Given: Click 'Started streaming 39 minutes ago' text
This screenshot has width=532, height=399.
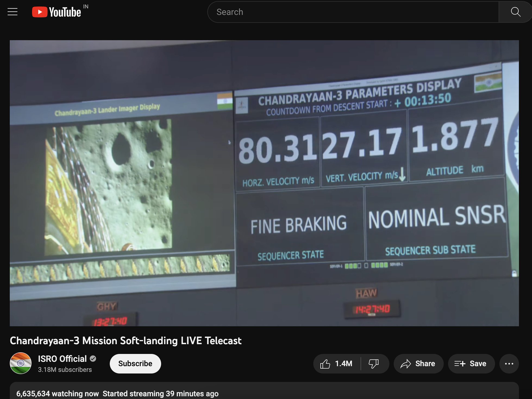Looking at the screenshot, I should click(161, 394).
